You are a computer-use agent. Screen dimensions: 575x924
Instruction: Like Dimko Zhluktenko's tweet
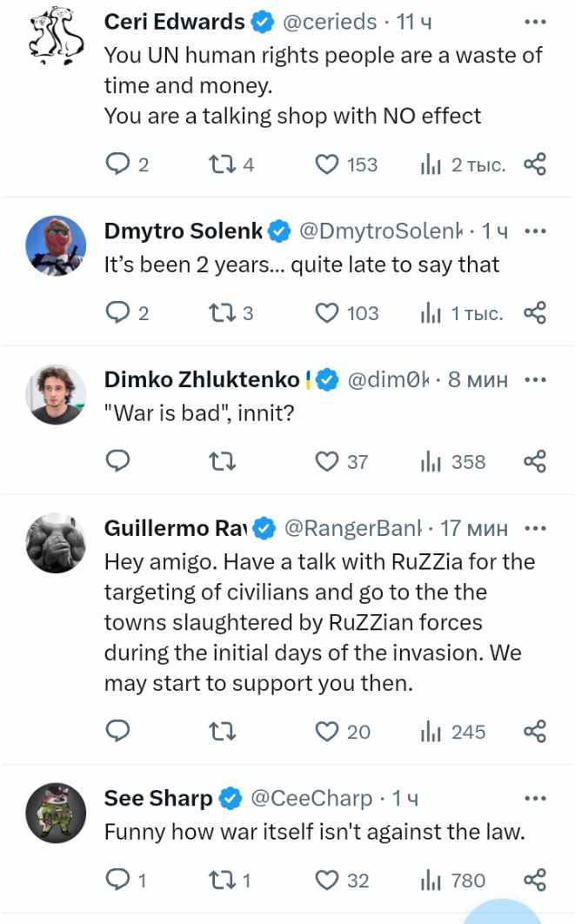[327, 461]
